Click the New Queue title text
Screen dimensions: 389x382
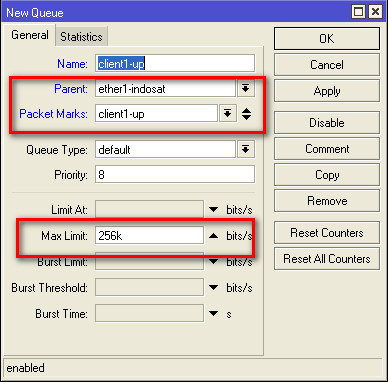point(35,13)
